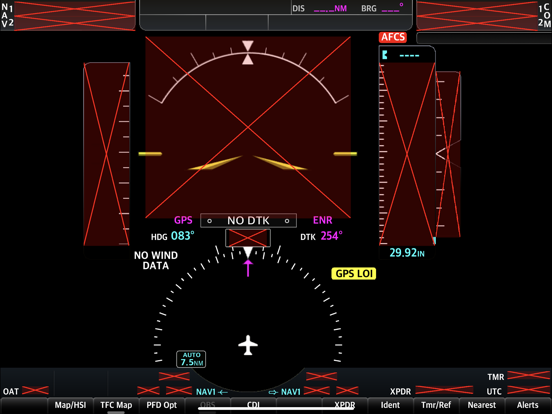Viewport: 552px width, 414px height.
Task: Open the Tmr/Ref softkey
Action: [x=436, y=405]
